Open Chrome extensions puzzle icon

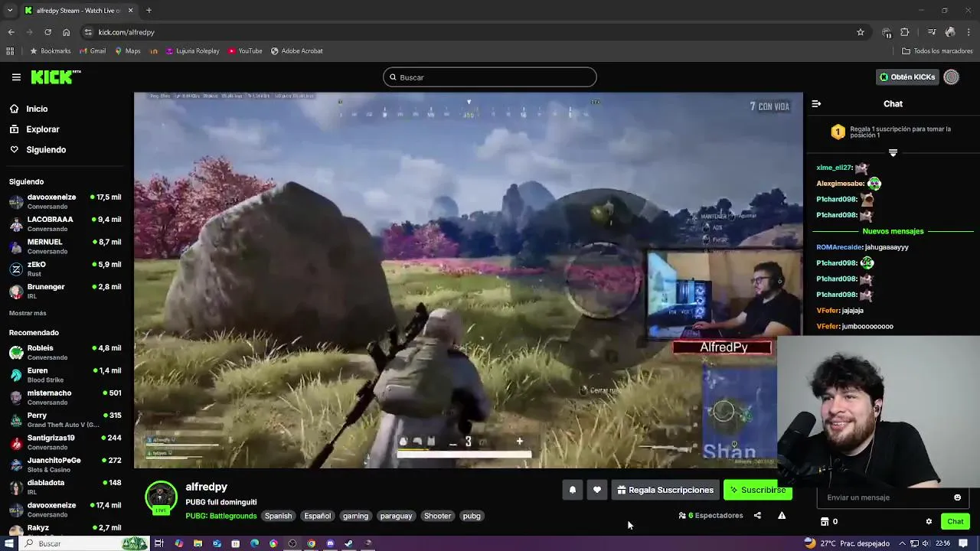click(904, 32)
